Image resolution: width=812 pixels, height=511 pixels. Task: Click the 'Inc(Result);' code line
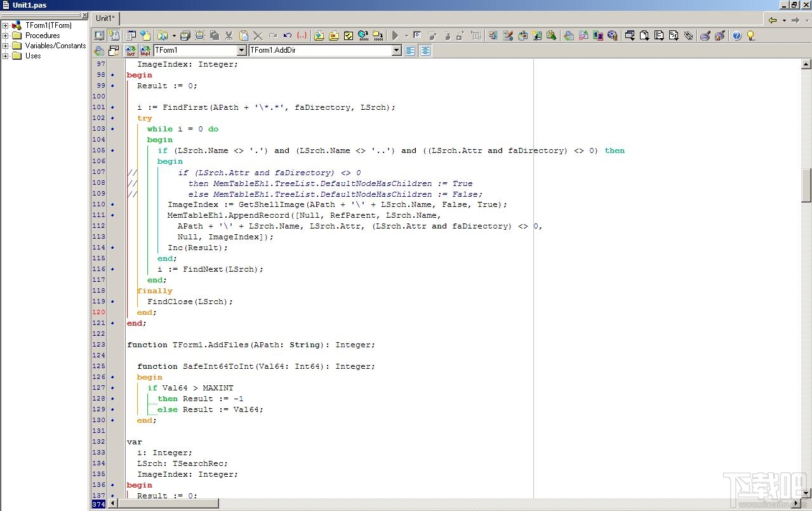[197, 248]
